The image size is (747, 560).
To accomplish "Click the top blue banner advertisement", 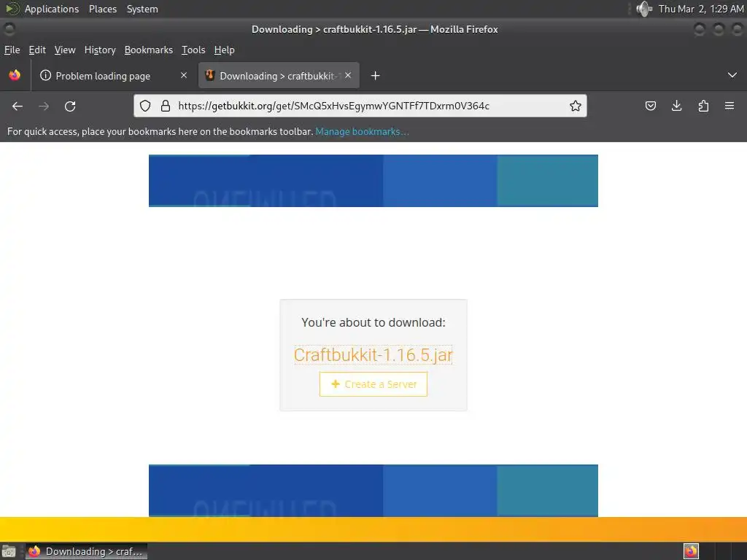I will 373,181.
